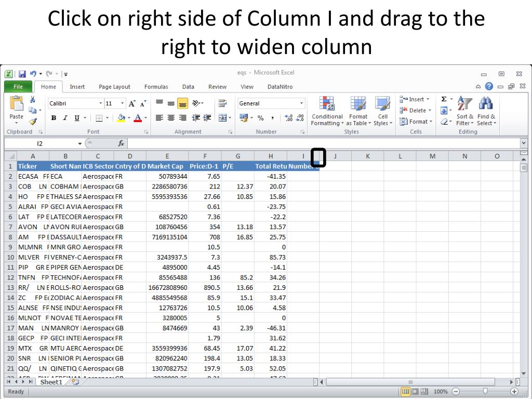Select the Format Painter brush

pos(33,121)
